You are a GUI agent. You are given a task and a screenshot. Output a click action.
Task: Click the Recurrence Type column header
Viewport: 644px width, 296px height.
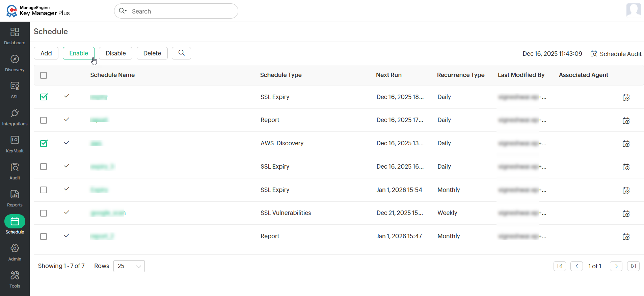click(461, 75)
